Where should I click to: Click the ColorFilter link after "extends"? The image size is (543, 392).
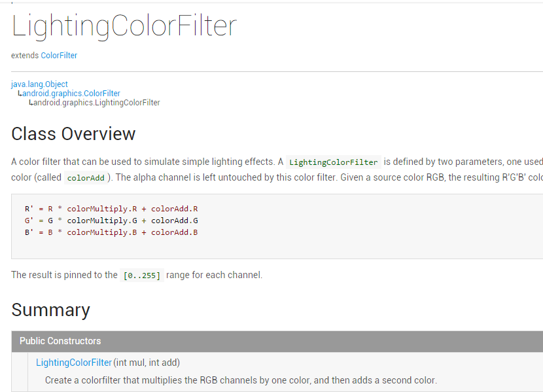59,56
